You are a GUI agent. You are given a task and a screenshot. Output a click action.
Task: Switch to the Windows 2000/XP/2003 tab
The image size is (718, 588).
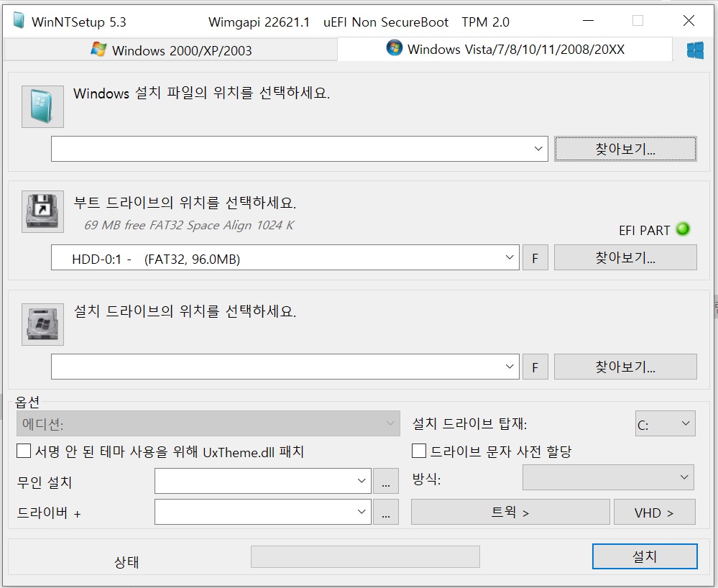click(170, 50)
